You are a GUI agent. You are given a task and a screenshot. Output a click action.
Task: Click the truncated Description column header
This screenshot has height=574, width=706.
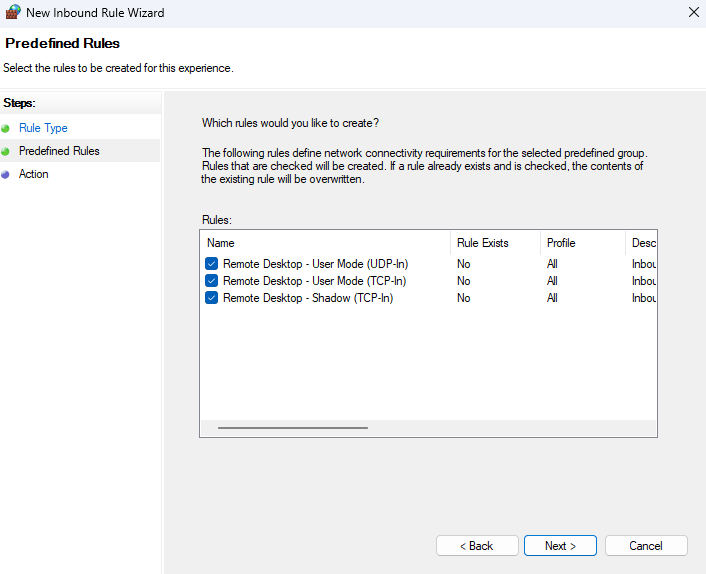point(642,243)
